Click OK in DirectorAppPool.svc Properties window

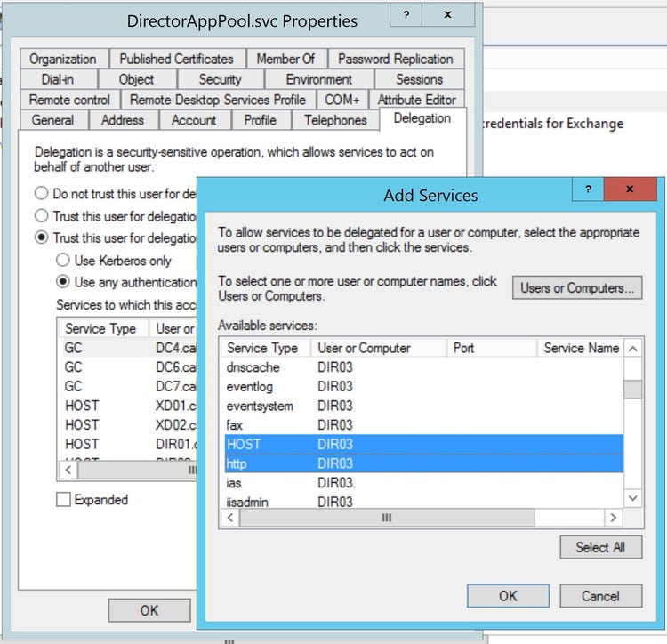tap(149, 610)
